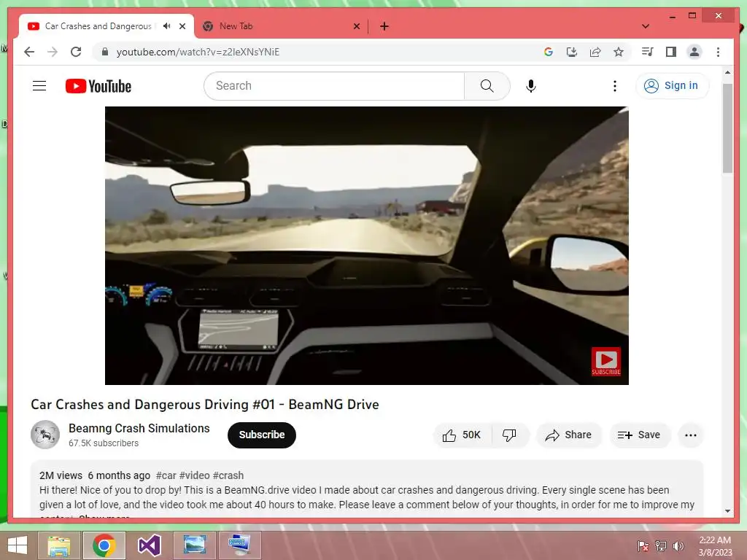This screenshot has width=747, height=560.
Task: Open Visual Studio from taskbar
Action: click(x=149, y=545)
